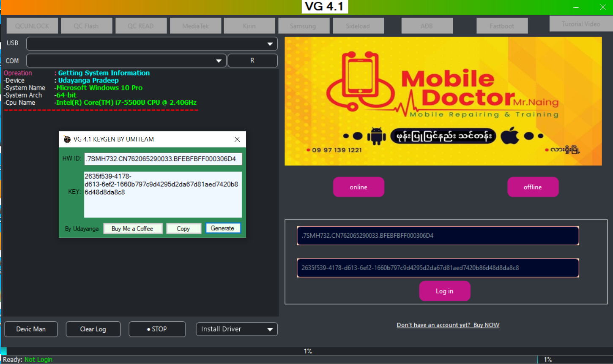
Task: Switch to QC Flash tab
Action: 86,26
